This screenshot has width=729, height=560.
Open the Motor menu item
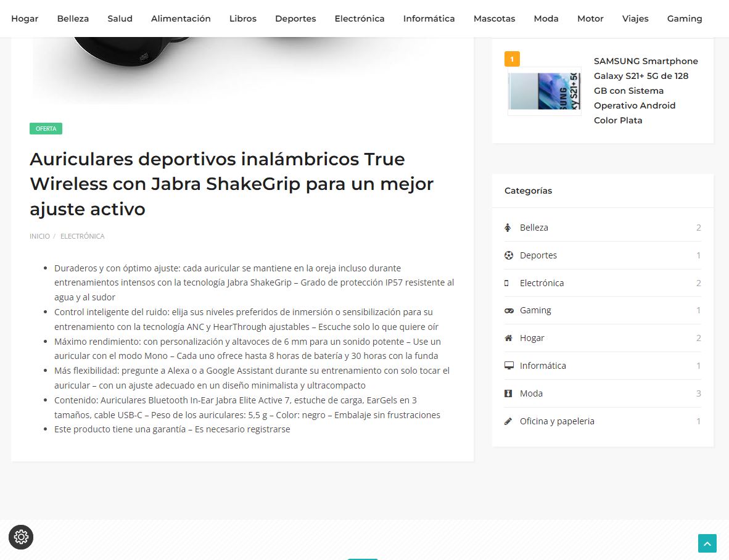point(590,19)
